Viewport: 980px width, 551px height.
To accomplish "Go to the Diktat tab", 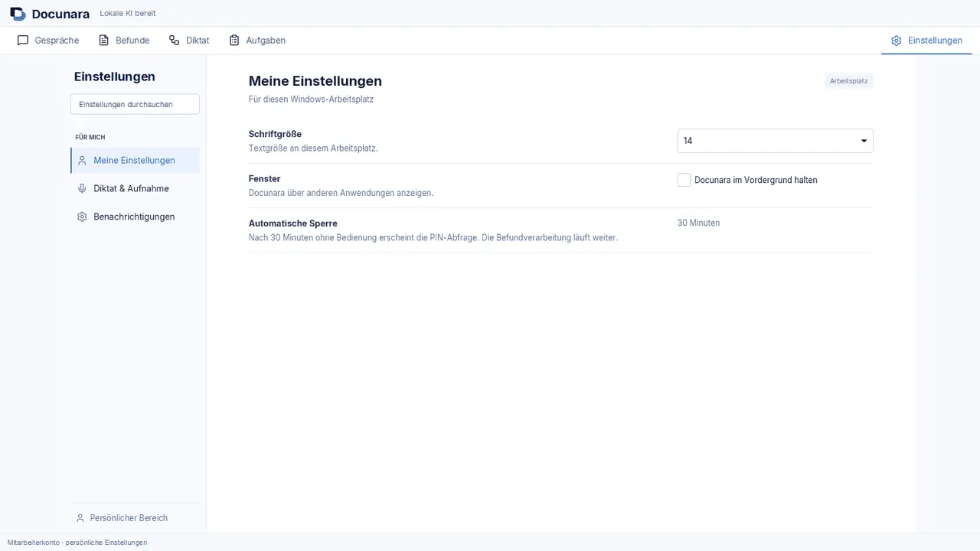I will (x=189, y=41).
